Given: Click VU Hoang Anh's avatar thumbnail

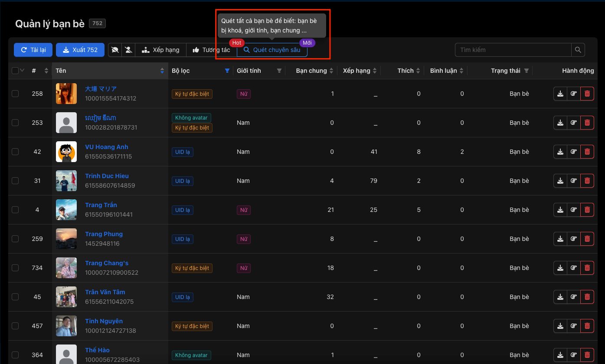Looking at the screenshot, I should tap(66, 152).
